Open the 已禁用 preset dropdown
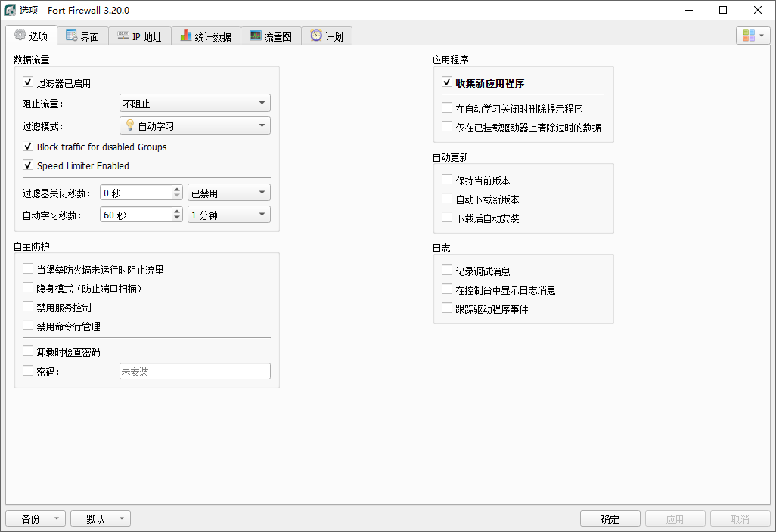 click(x=229, y=193)
